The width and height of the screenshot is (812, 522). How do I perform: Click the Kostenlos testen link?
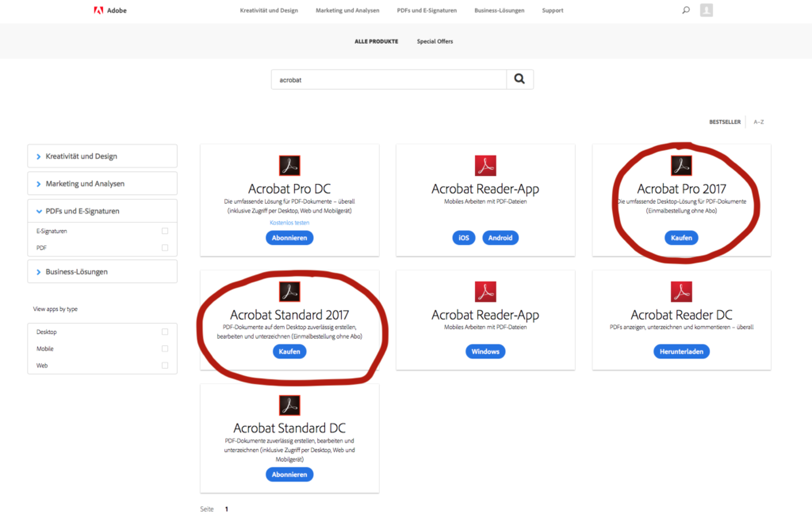click(x=289, y=222)
